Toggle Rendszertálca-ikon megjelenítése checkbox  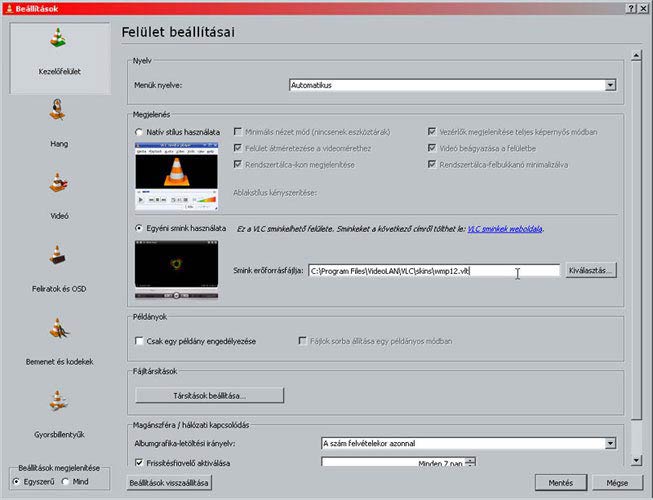pos(238,164)
